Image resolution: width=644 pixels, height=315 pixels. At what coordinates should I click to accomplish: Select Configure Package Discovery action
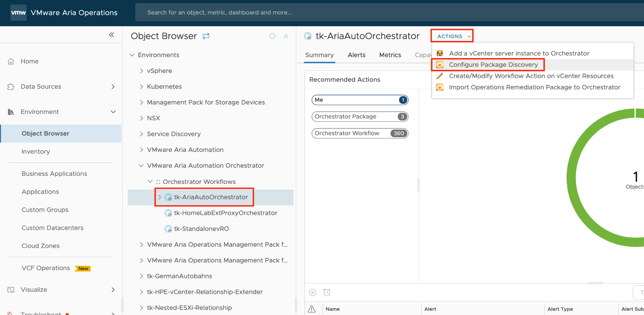(x=493, y=65)
